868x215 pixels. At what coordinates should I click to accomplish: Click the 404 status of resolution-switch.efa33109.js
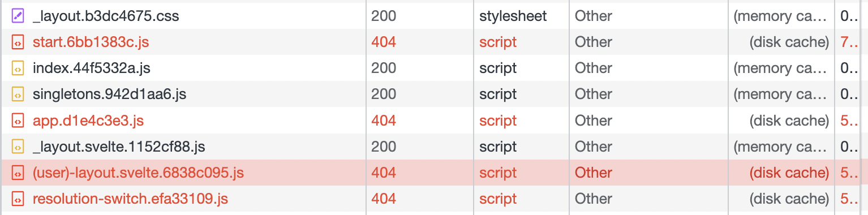click(384, 199)
